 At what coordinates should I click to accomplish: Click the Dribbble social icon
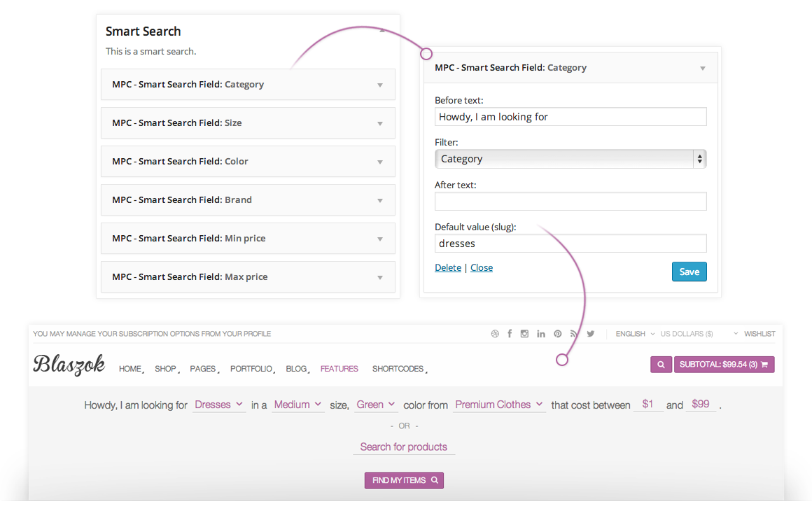pyautogui.click(x=496, y=334)
